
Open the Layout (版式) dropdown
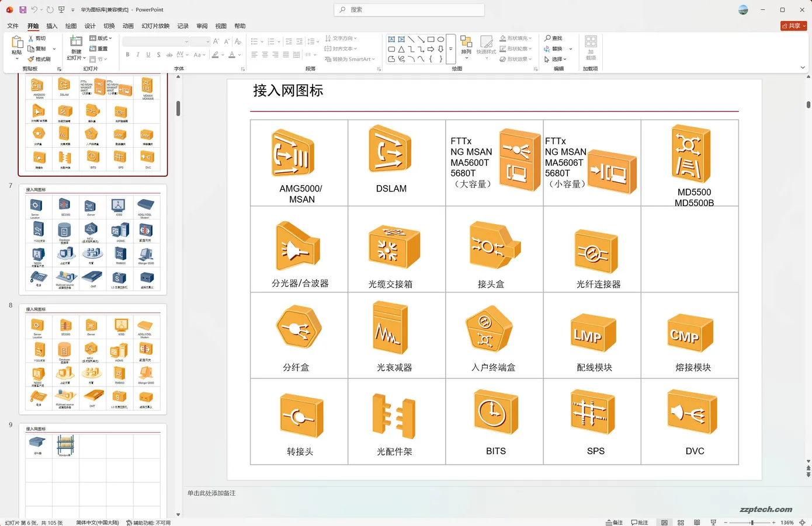[x=100, y=38]
